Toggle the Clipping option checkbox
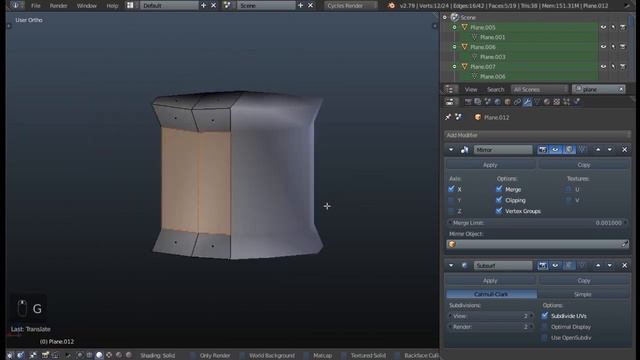This screenshot has height=360, width=640. pyautogui.click(x=499, y=200)
